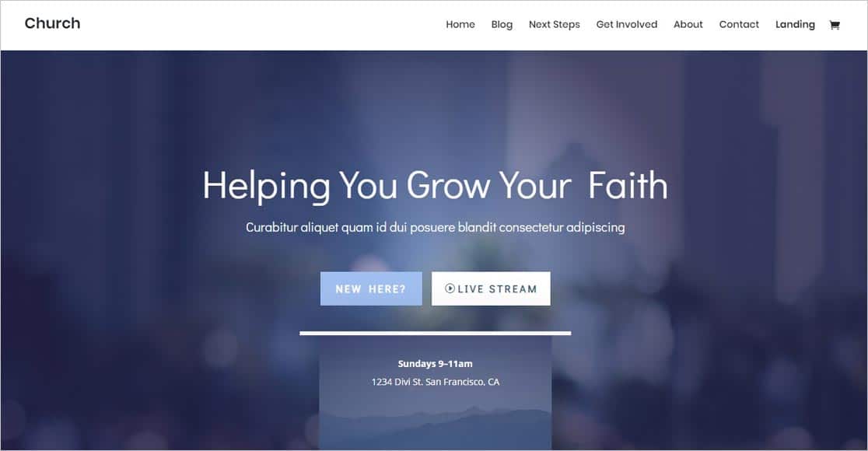
Task: Click the blurred hero background image
Action: (138, 222)
